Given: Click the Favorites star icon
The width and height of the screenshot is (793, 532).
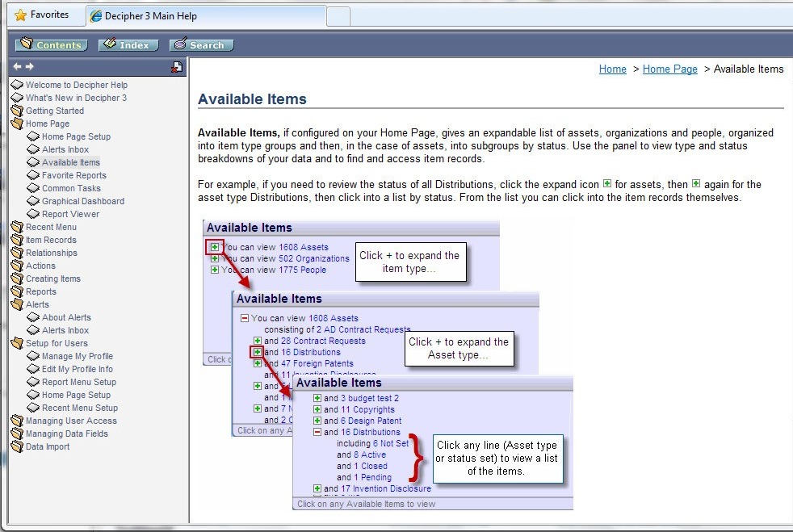Looking at the screenshot, I should pos(20,15).
